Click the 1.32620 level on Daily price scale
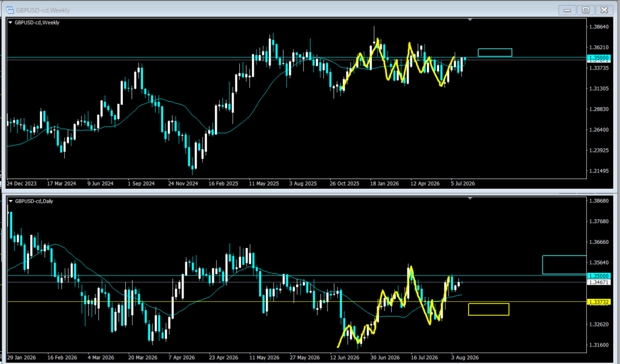620x364 pixels. 598,324
